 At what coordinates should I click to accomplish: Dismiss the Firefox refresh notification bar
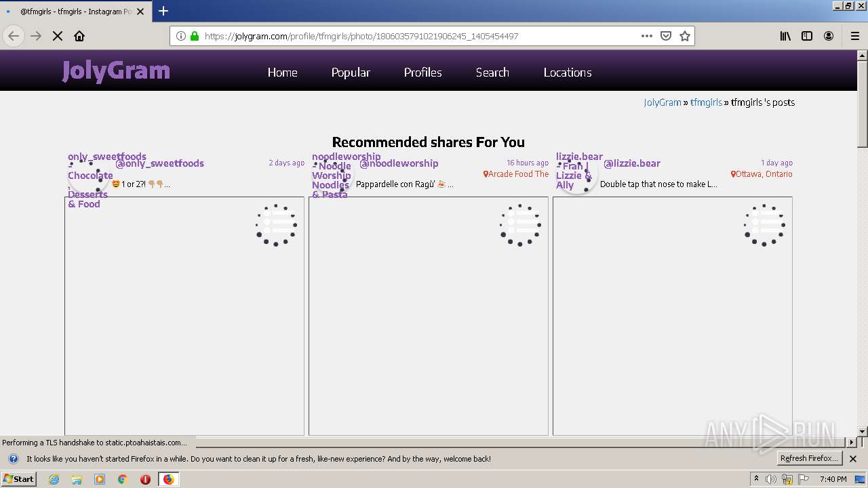coord(853,459)
